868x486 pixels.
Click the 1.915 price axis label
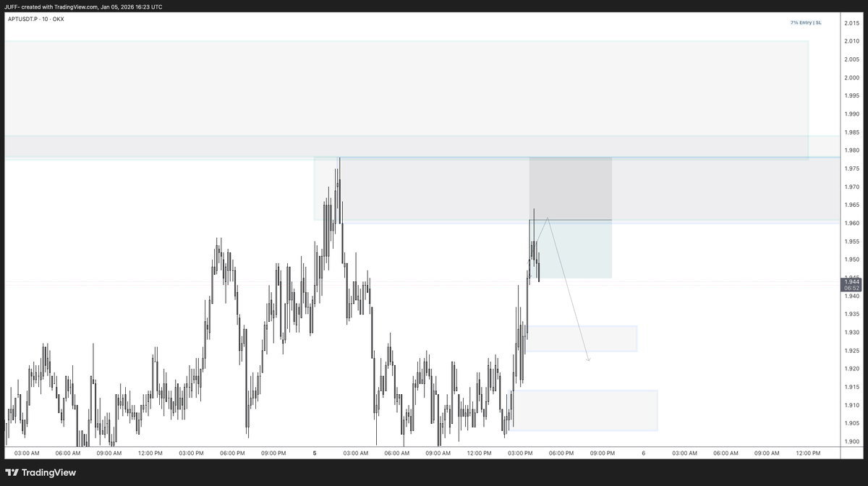point(851,388)
